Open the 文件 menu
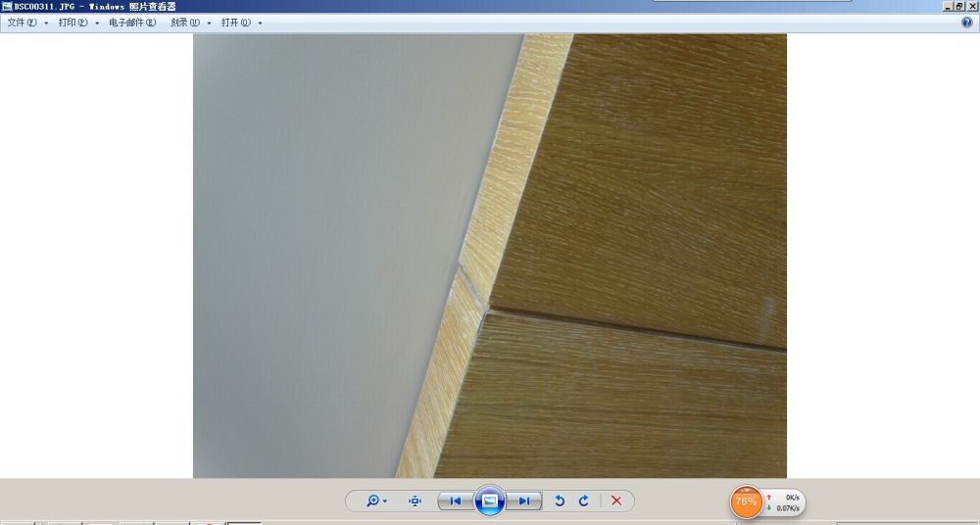 [23, 23]
